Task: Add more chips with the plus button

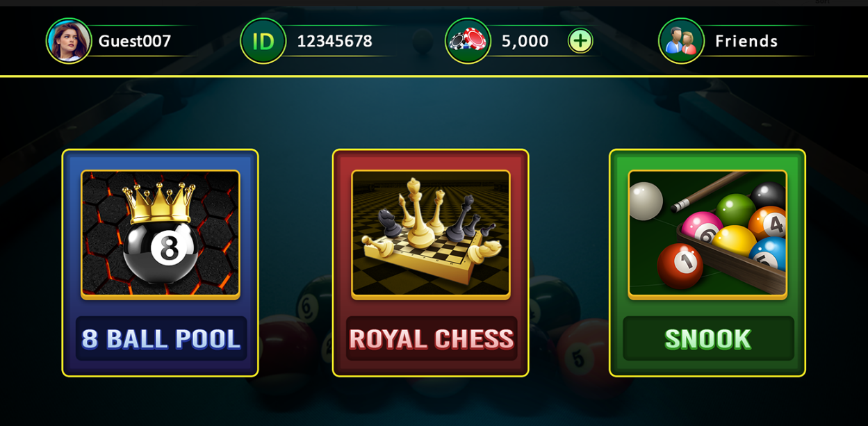Action: 580,40
